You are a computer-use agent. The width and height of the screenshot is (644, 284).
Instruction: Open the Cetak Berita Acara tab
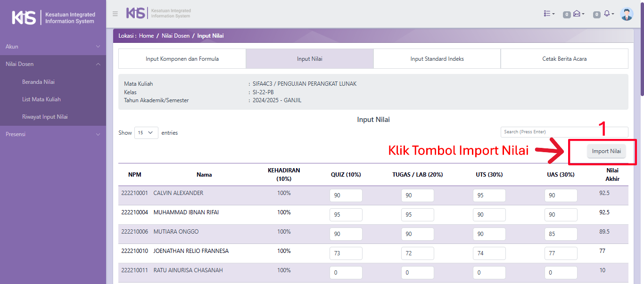pyautogui.click(x=564, y=59)
